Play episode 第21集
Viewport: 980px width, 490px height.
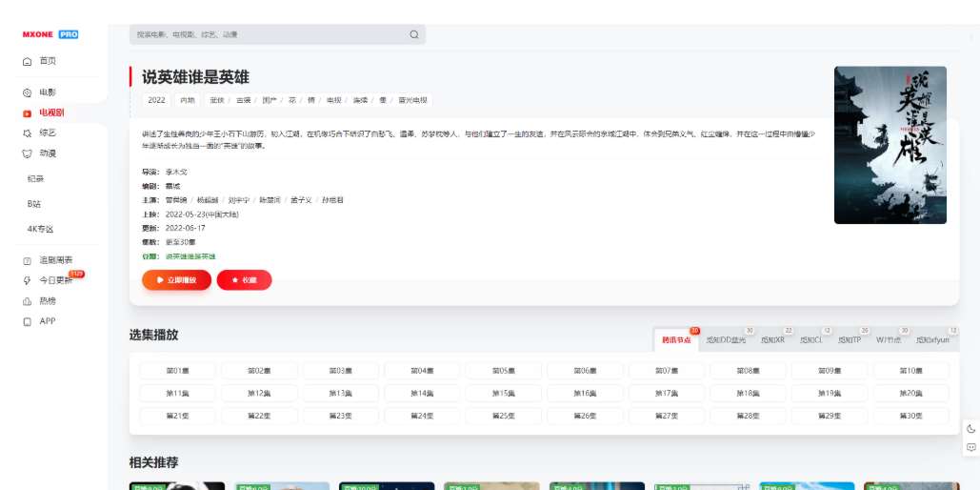tap(177, 417)
